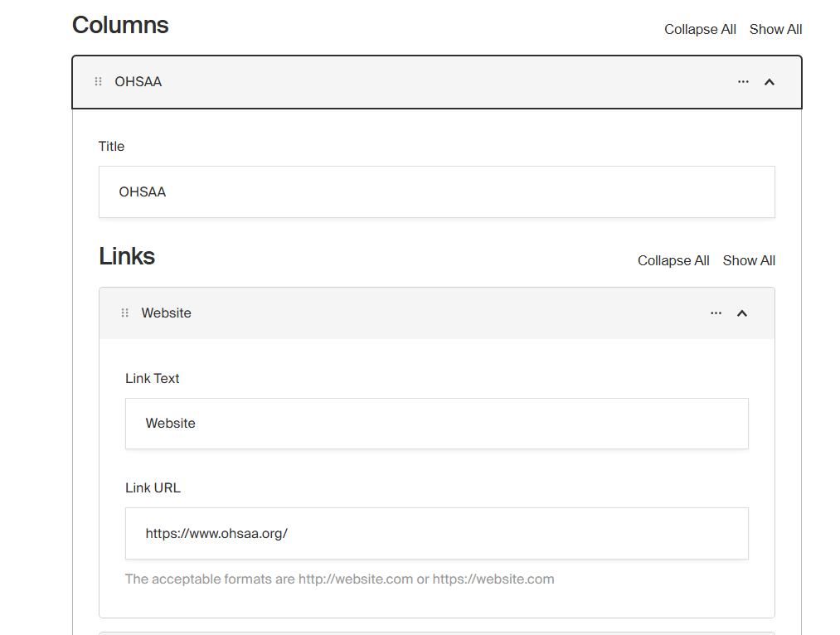Click into the Link Text input field
The width and height of the screenshot is (840, 635).
pyautogui.click(x=437, y=423)
